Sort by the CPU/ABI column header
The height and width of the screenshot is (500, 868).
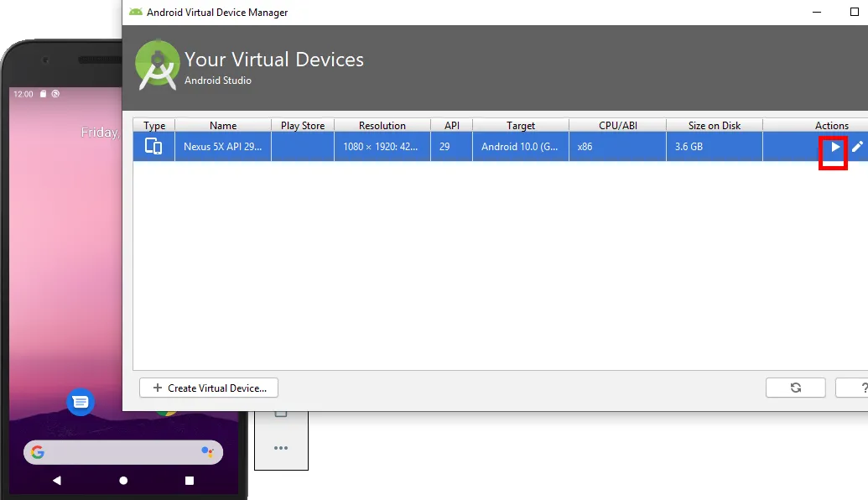[x=618, y=125]
